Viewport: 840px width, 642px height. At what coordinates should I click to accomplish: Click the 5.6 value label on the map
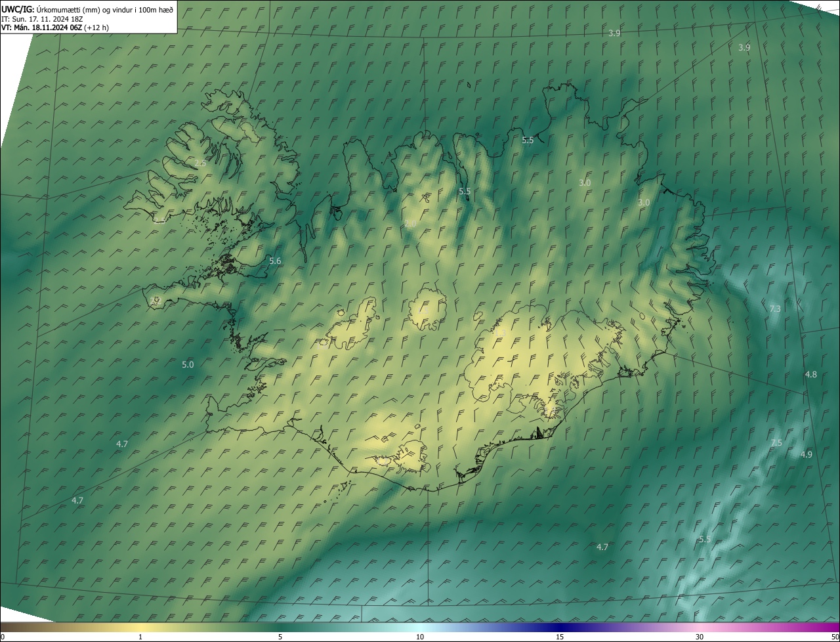(x=275, y=261)
